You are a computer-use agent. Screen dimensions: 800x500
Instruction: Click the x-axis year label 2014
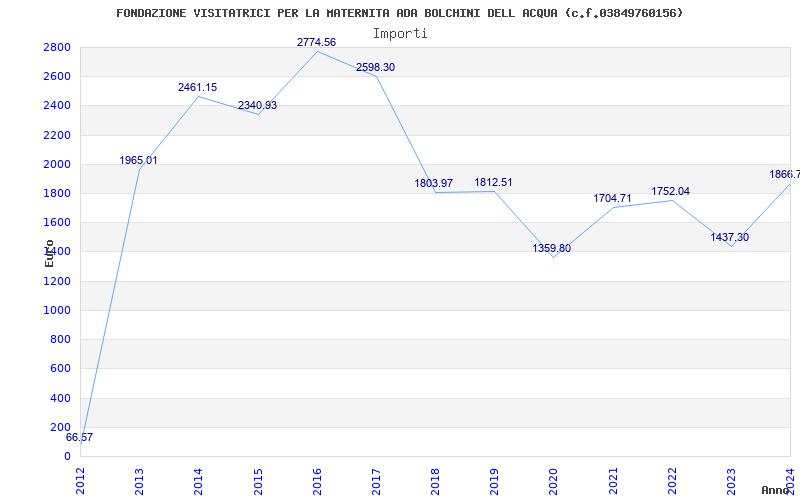point(198,481)
